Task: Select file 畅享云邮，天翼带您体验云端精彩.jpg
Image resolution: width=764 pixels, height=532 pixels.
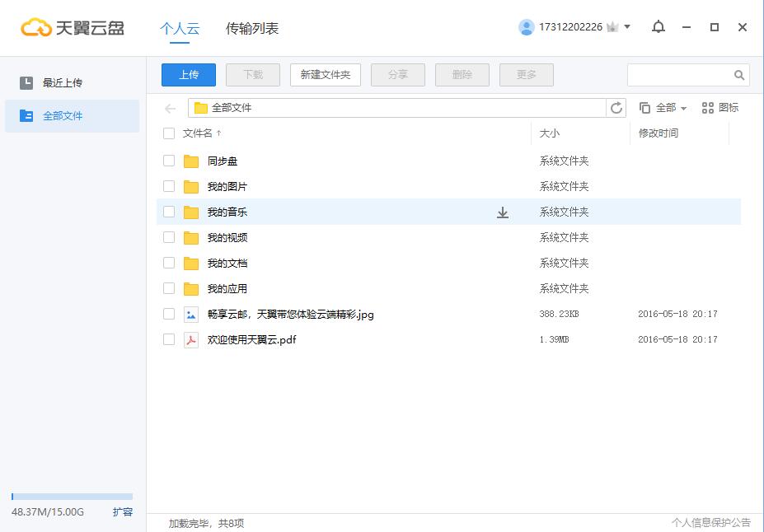Action: pos(291,315)
